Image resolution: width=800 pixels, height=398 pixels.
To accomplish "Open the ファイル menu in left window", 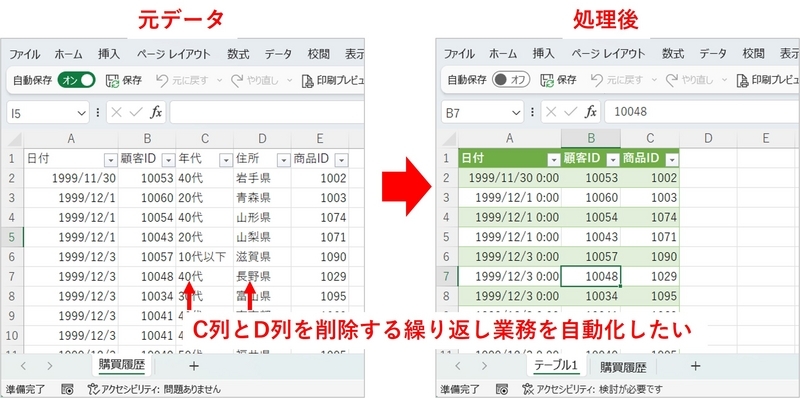I will coord(24,55).
